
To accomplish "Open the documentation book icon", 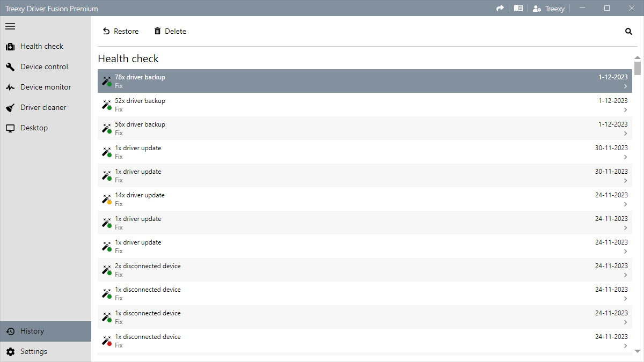I will tap(518, 8).
